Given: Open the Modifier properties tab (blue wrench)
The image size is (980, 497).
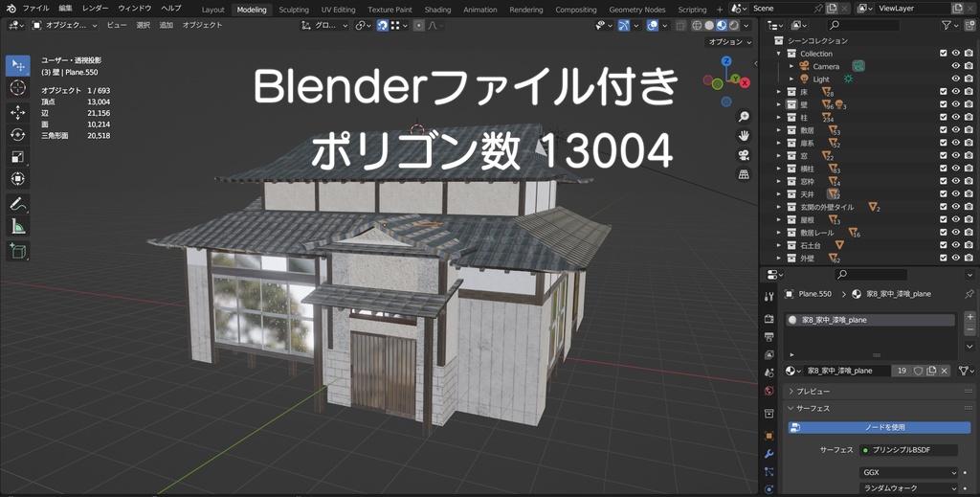Looking at the screenshot, I should coord(769,454).
